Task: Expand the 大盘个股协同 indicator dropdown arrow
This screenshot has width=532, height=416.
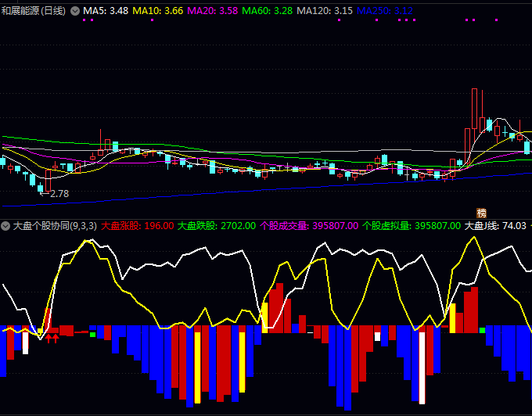Action: pyautogui.click(x=5, y=226)
